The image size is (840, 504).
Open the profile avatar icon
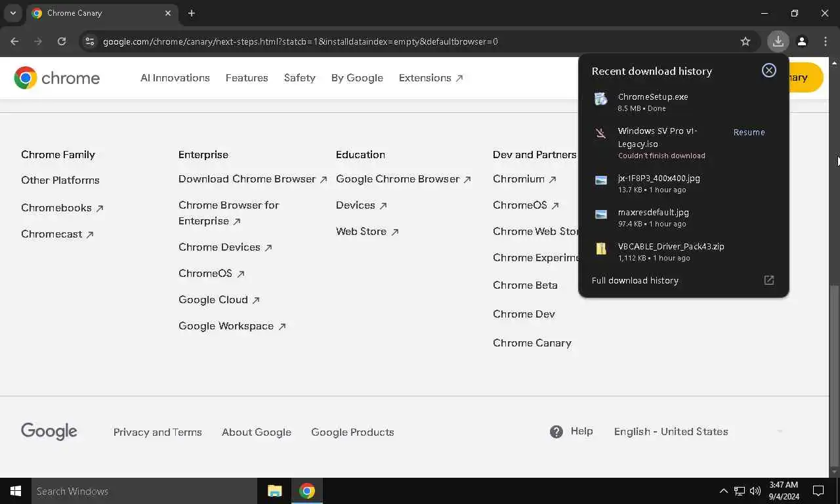(x=802, y=41)
